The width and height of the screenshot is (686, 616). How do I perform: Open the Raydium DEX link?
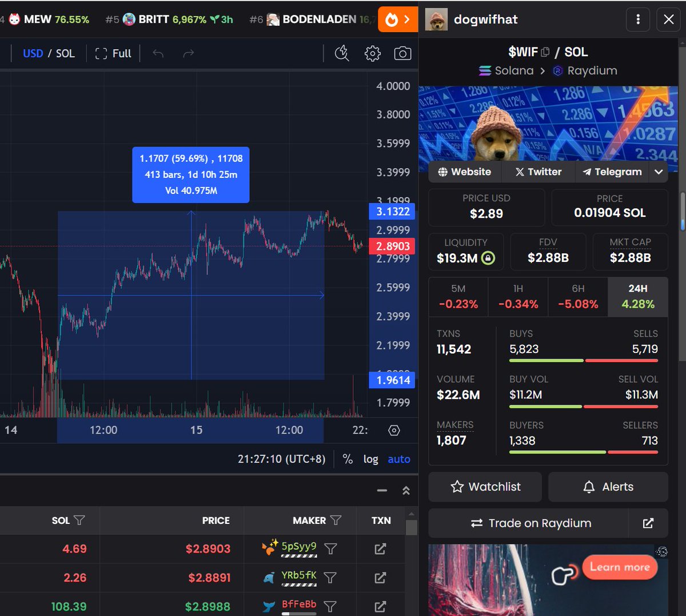[585, 71]
